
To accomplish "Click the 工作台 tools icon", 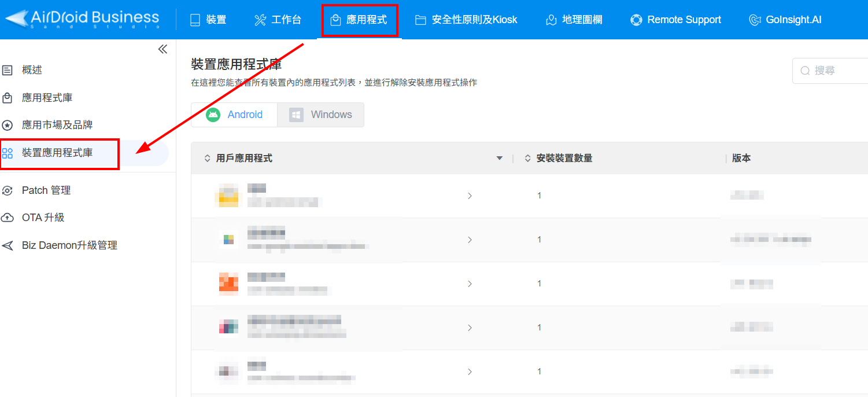I will click(260, 20).
